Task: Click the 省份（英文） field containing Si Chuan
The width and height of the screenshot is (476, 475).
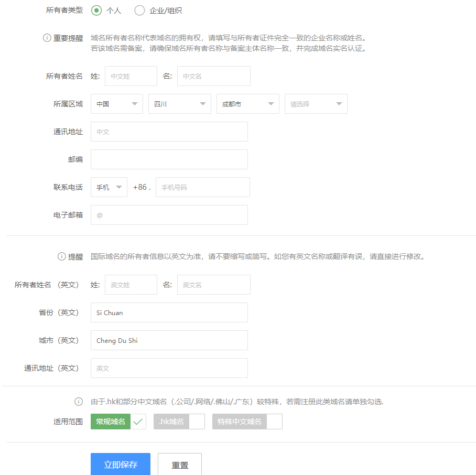Action: 169,312
